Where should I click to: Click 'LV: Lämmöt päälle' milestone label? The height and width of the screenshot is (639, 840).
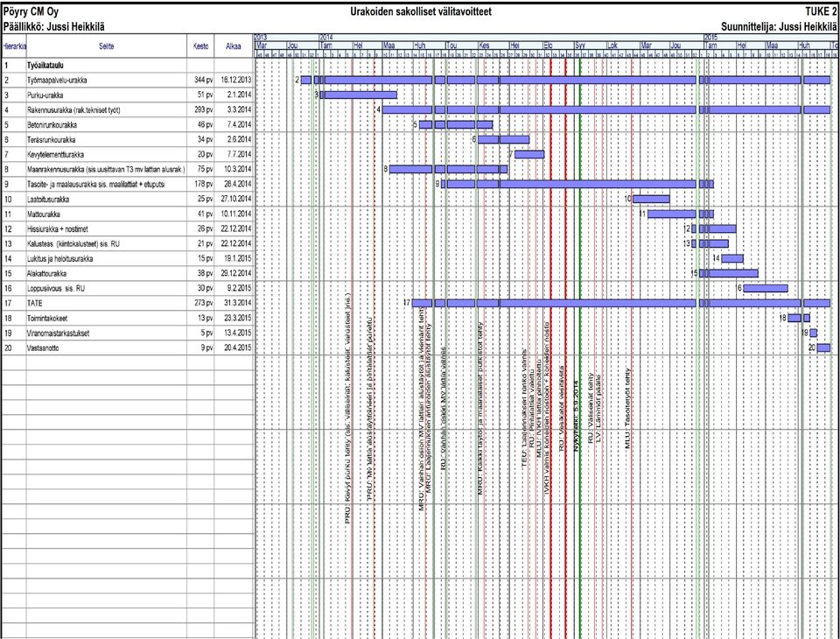point(598,408)
